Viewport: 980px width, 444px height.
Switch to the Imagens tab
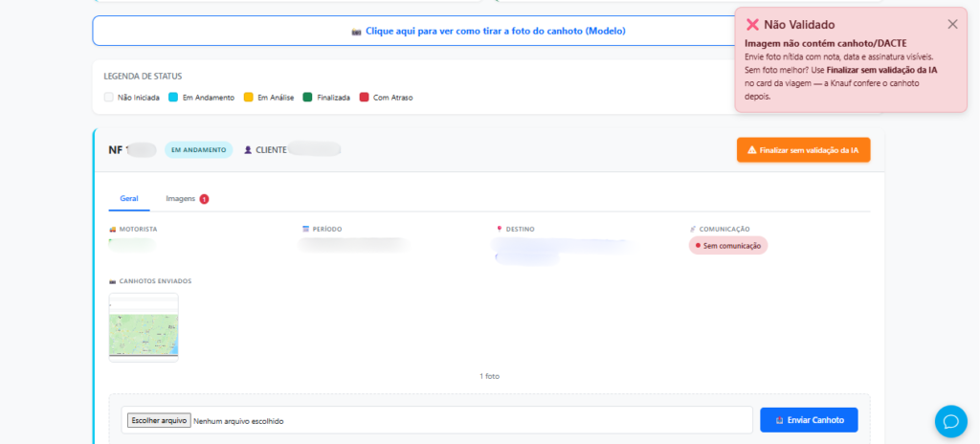[x=187, y=198]
